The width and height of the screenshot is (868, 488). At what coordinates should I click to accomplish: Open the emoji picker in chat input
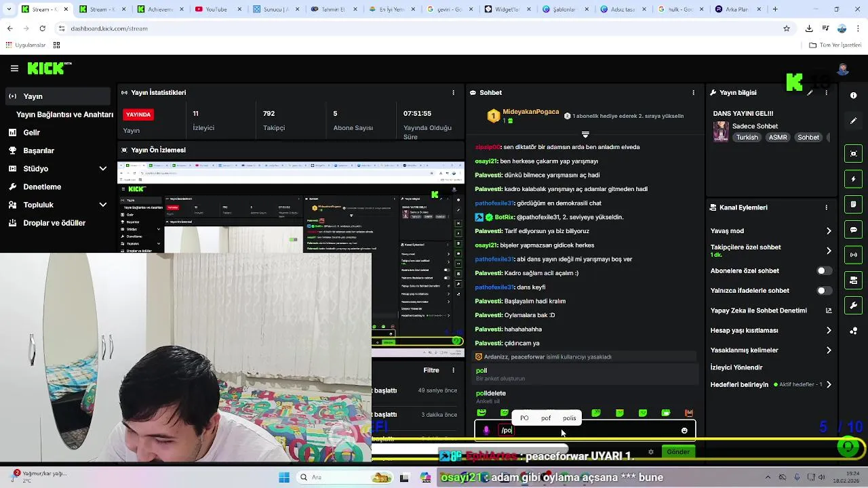(x=684, y=430)
